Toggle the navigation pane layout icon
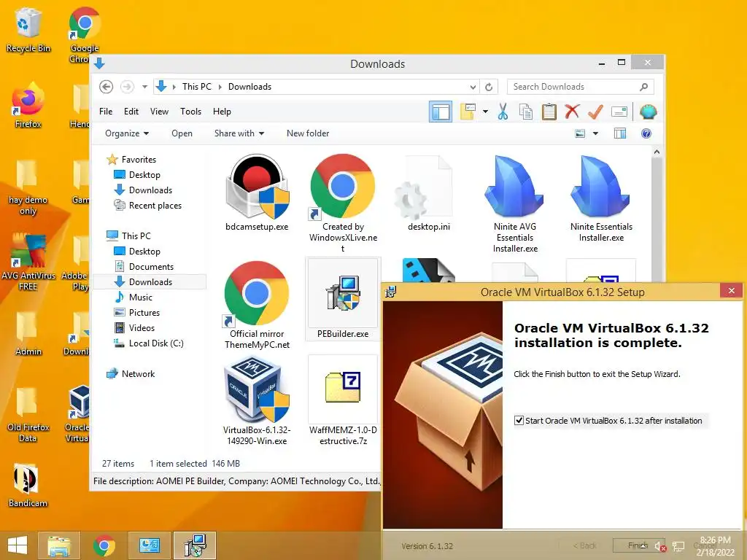 [441, 112]
